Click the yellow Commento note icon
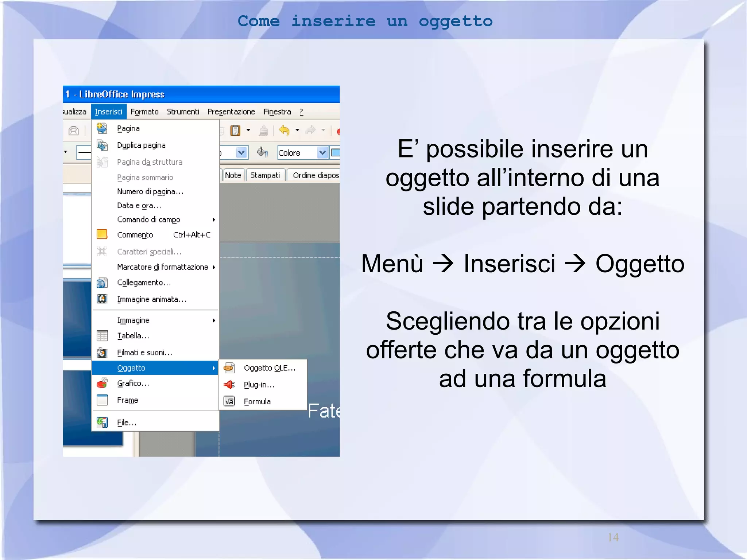Viewport: 747px width, 560px height. [x=102, y=234]
